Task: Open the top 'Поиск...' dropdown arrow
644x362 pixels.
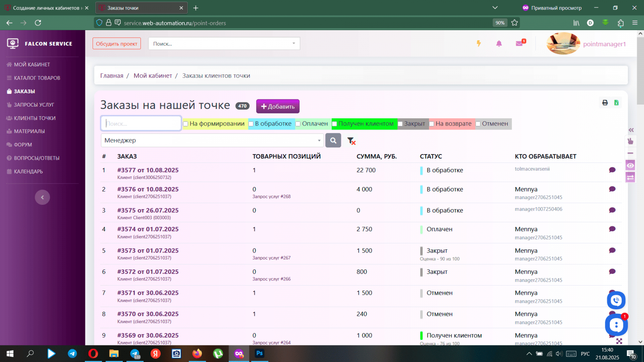Action: (x=293, y=43)
